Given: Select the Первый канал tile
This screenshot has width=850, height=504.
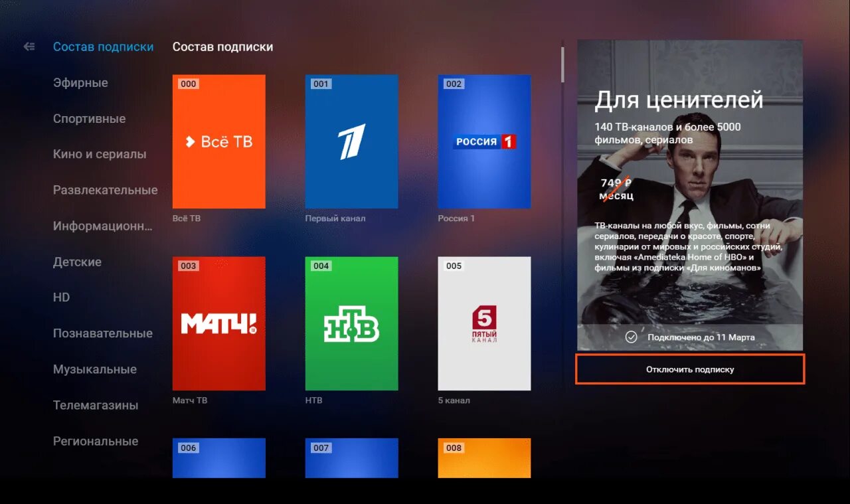Looking at the screenshot, I should click(351, 141).
